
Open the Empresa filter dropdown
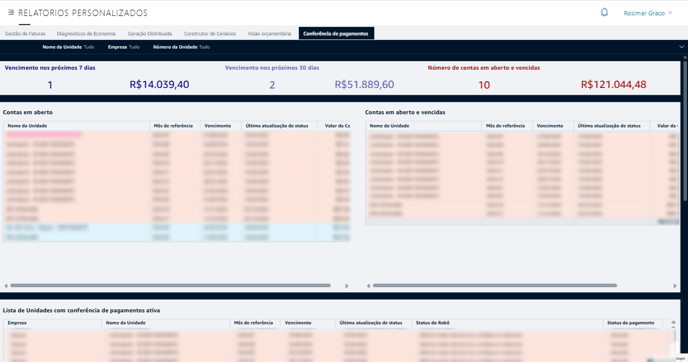[123, 47]
